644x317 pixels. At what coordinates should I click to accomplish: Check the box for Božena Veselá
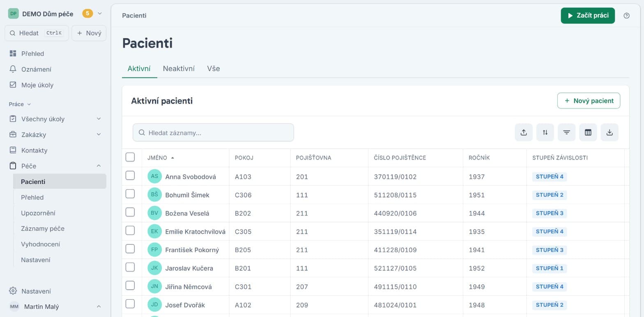pyautogui.click(x=130, y=212)
